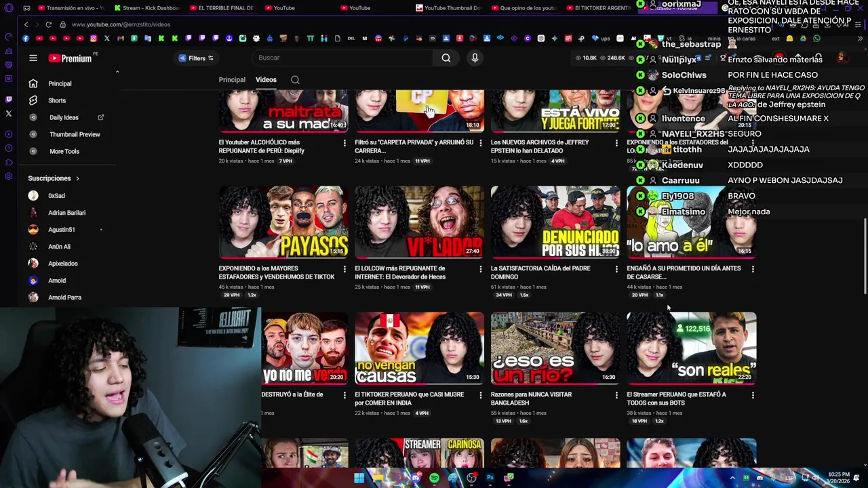Switch to the channel Principal tab
The width and height of the screenshot is (868, 488).
pos(232,80)
